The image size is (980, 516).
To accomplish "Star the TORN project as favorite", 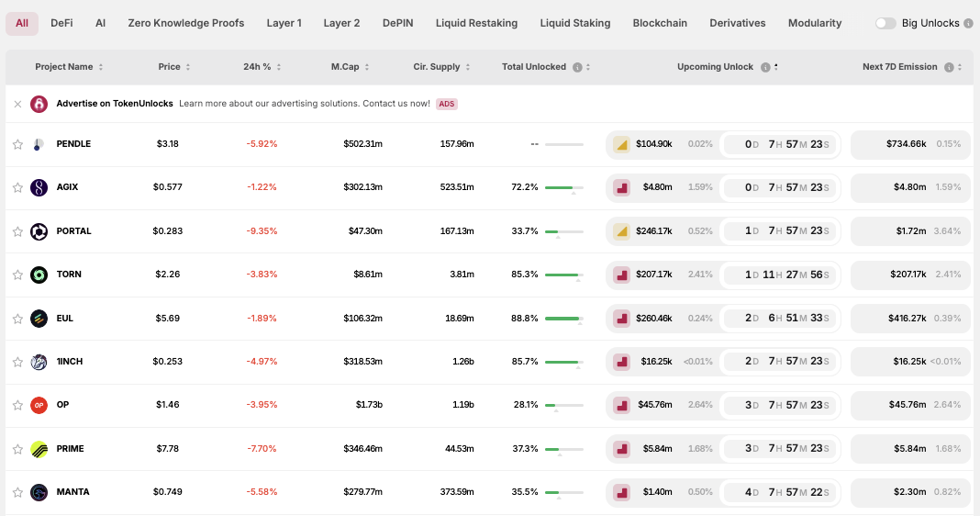I will (x=17, y=275).
